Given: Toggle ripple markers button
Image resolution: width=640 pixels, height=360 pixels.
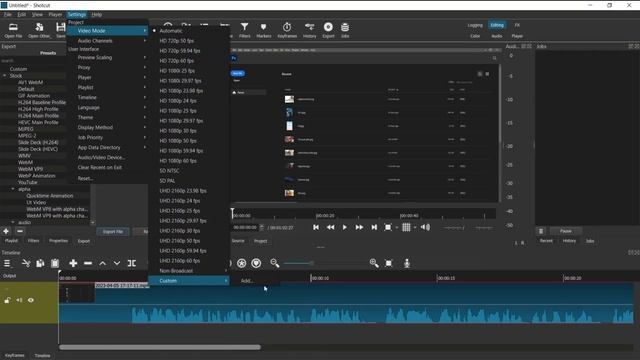Looking at the screenshot, I should click(256, 263).
